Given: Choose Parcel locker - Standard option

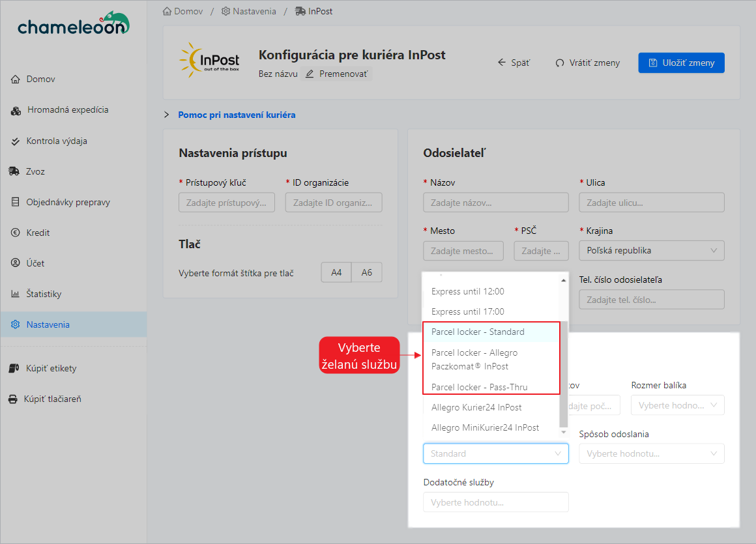Looking at the screenshot, I should point(478,332).
